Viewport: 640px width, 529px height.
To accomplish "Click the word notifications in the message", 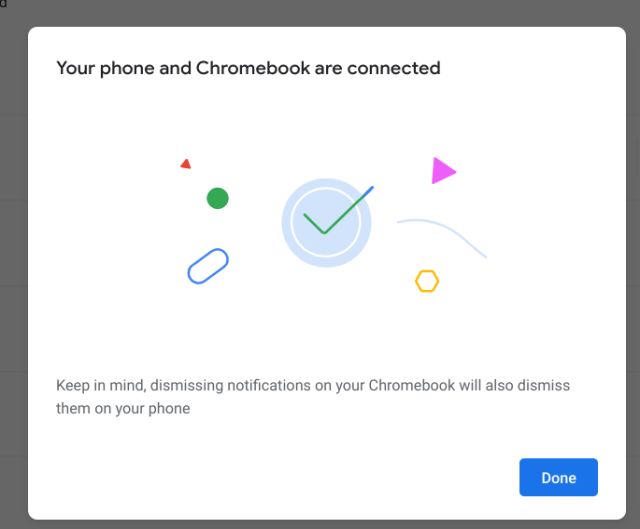I will 269,385.
